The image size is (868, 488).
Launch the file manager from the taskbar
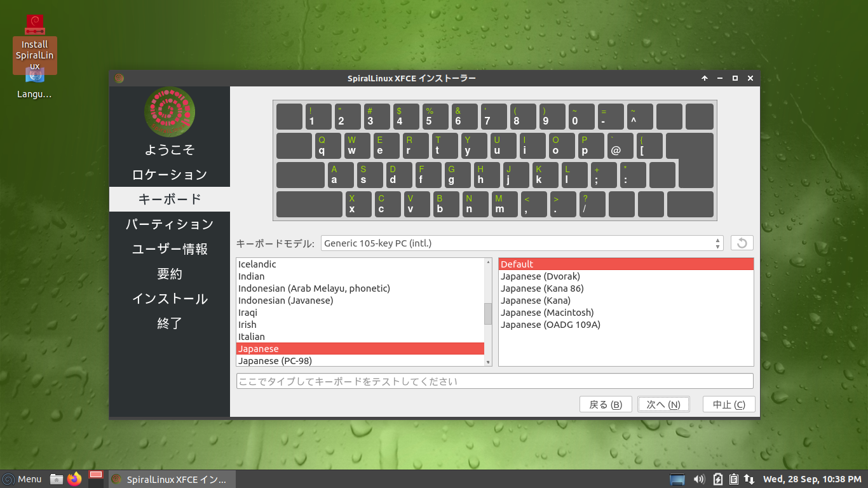pos(57,479)
